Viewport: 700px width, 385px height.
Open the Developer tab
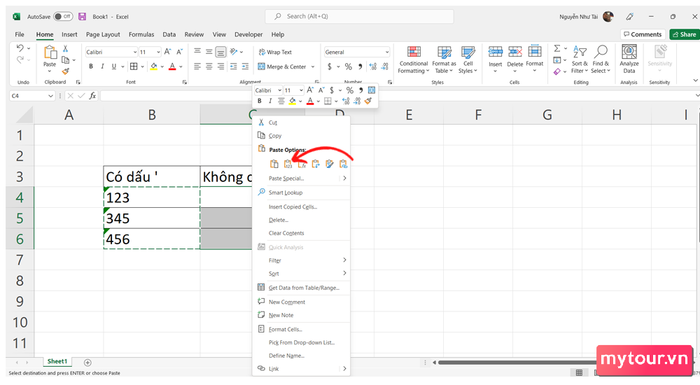coord(248,34)
